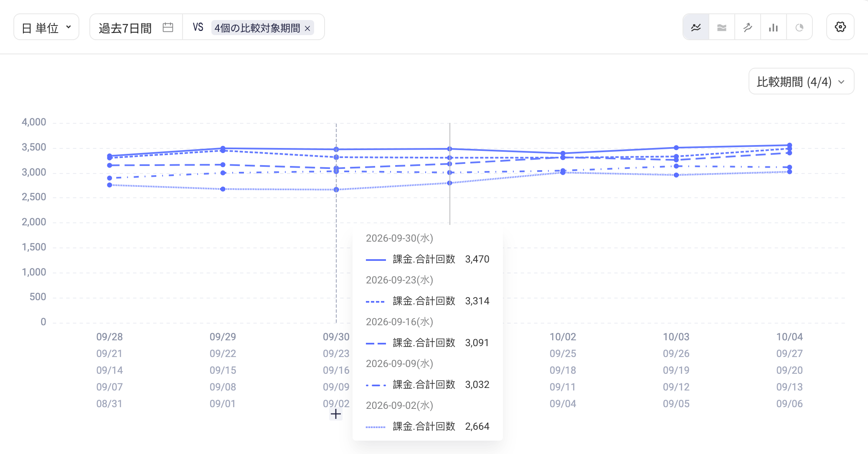Select the line chart view icon
This screenshot has height=454, width=868.
pos(696,27)
